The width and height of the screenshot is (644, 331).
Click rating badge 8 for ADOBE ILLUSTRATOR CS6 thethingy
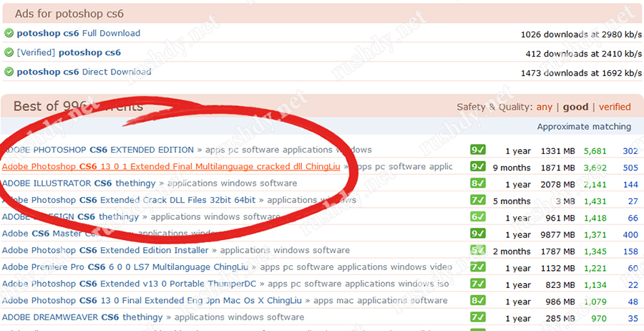478,183
